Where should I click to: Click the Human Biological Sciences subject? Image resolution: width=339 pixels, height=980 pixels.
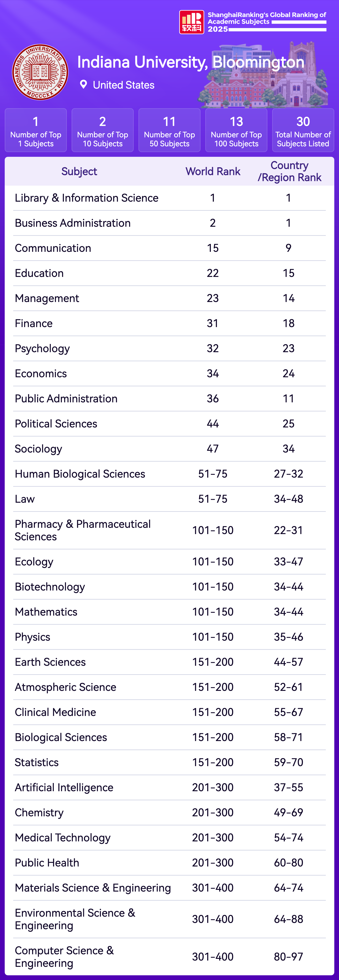pyautogui.click(x=80, y=474)
